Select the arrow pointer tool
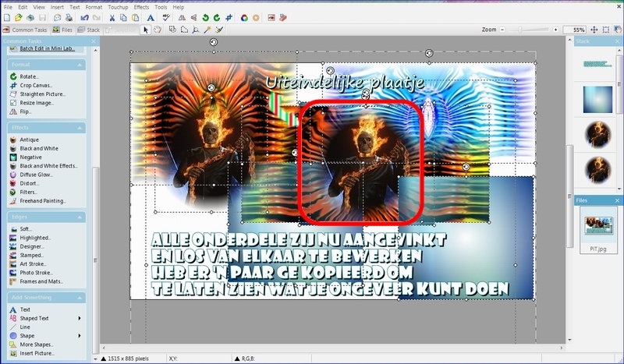 (x=146, y=30)
